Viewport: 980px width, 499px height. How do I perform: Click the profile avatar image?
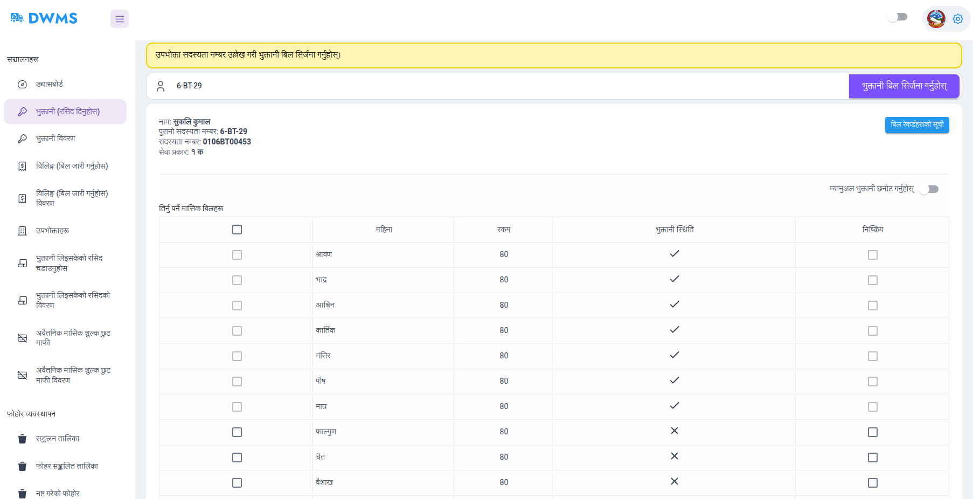click(935, 18)
